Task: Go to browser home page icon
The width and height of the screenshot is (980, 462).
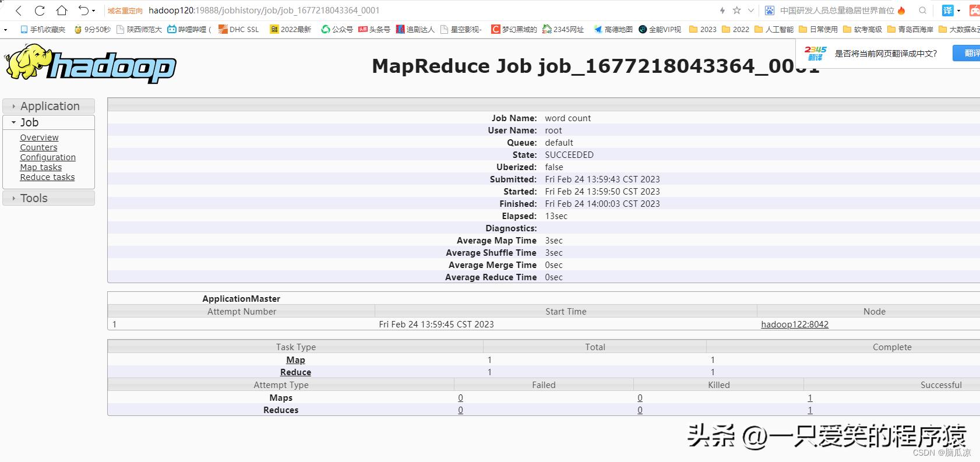Action: point(62,10)
